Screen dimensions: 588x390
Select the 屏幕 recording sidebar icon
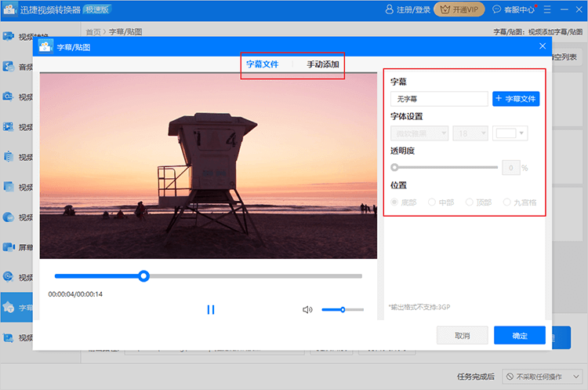click(8, 247)
